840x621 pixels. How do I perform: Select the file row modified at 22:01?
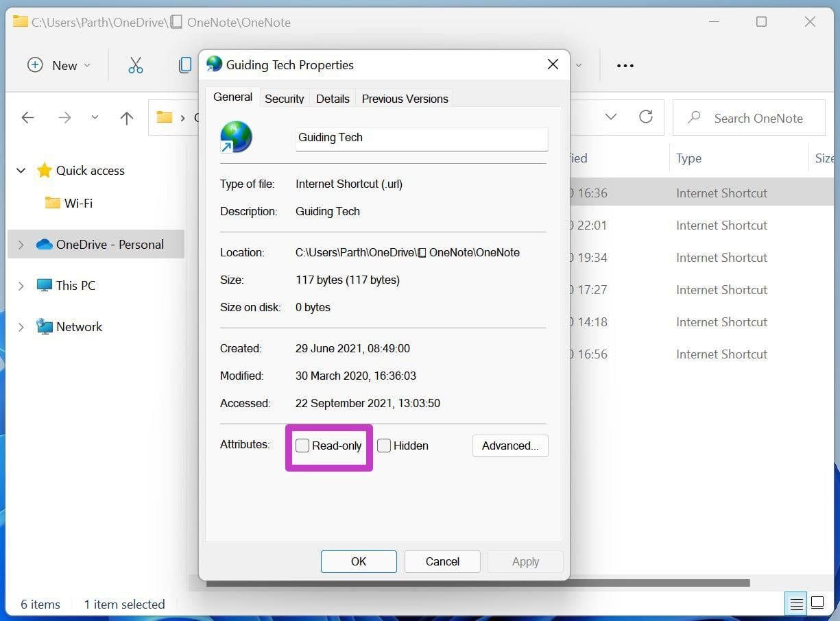click(701, 226)
